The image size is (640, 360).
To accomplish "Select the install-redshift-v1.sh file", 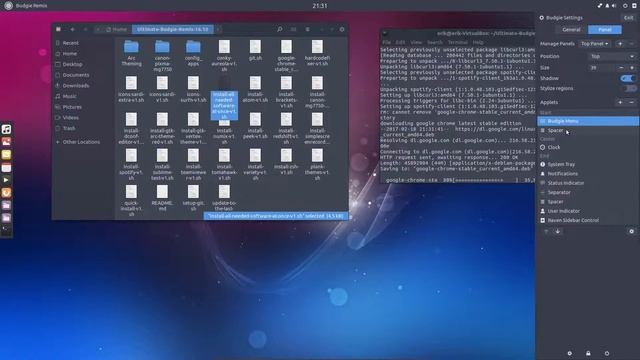I will (x=286, y=128).
